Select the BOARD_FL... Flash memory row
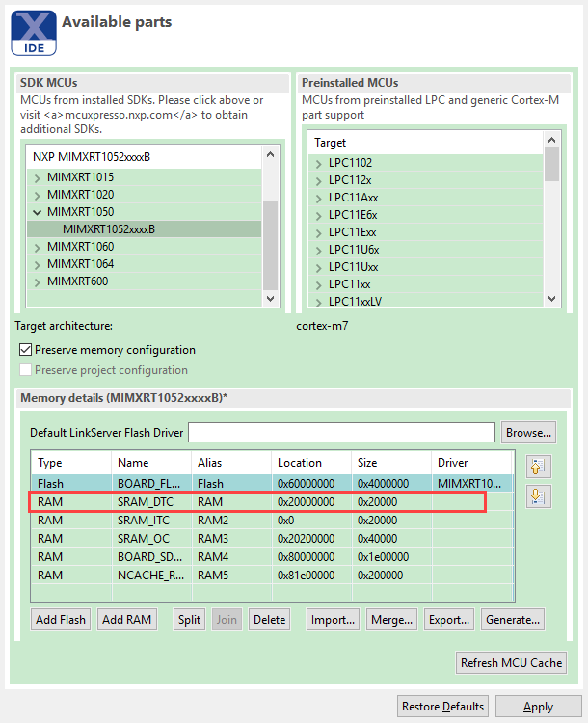 pyautogui.click(x=272, y=484)
